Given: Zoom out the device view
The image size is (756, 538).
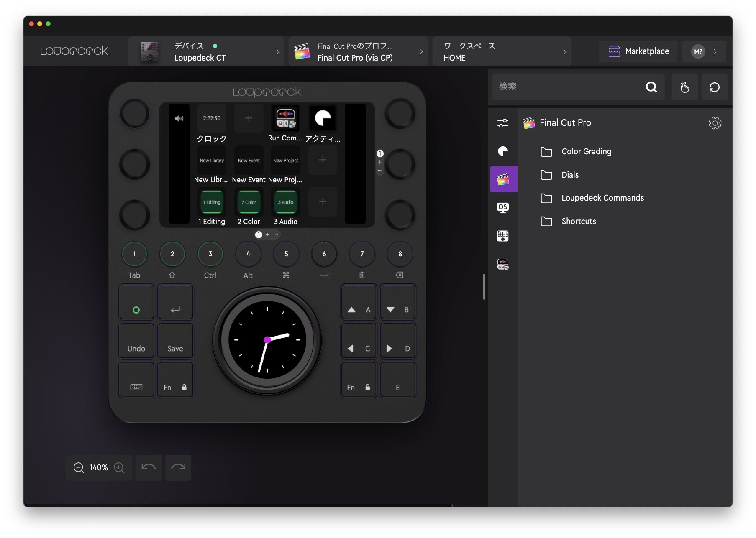Looking at the screenshot, I should pos(79,467).
